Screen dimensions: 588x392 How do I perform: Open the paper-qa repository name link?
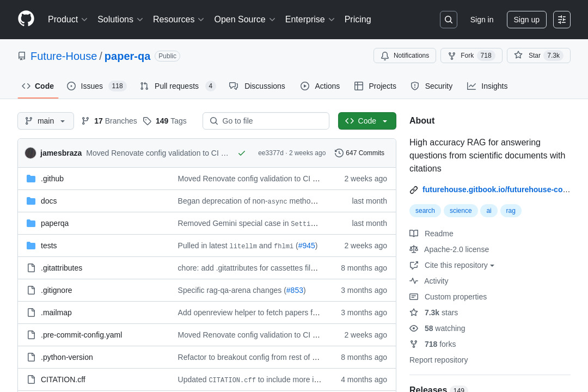[127, 56]
